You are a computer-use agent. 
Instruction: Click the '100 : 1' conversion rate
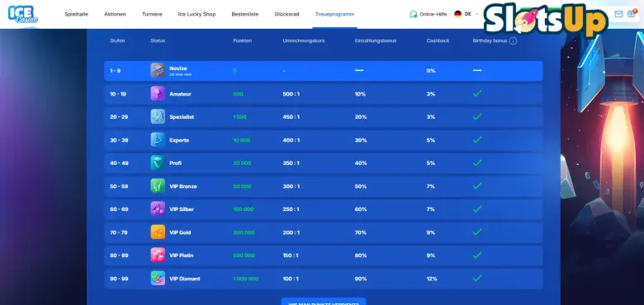pos(291,279)
